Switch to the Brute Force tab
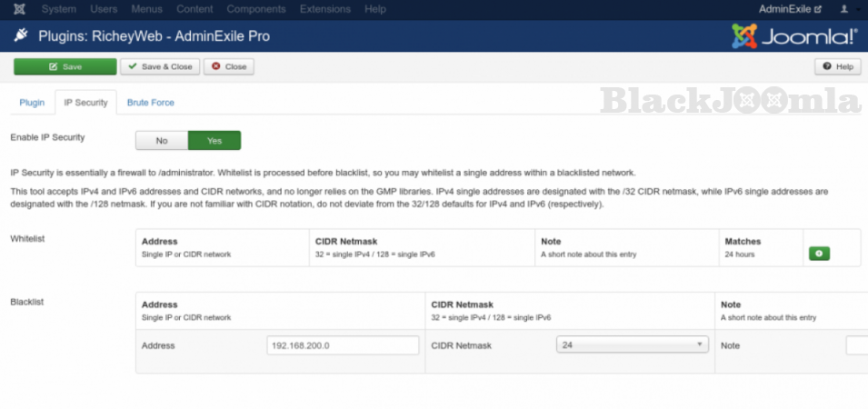Screen dimensions: 868x409 pyautogui.click(x=151, y=103)
